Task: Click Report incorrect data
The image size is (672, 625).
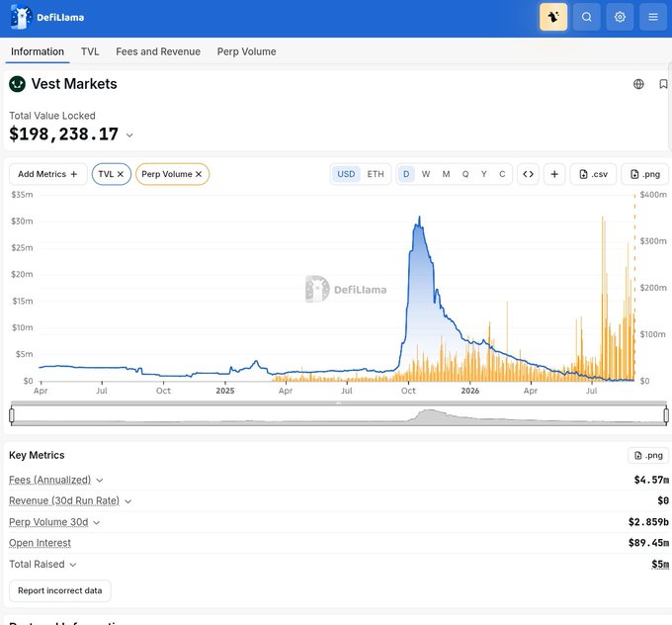Action: coord(60,590)
